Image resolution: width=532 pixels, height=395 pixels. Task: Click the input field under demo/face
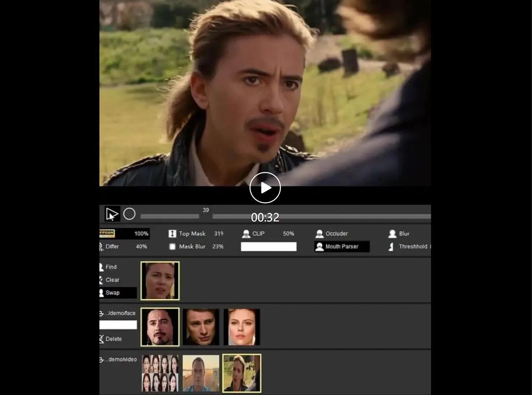tap(118, 325)
